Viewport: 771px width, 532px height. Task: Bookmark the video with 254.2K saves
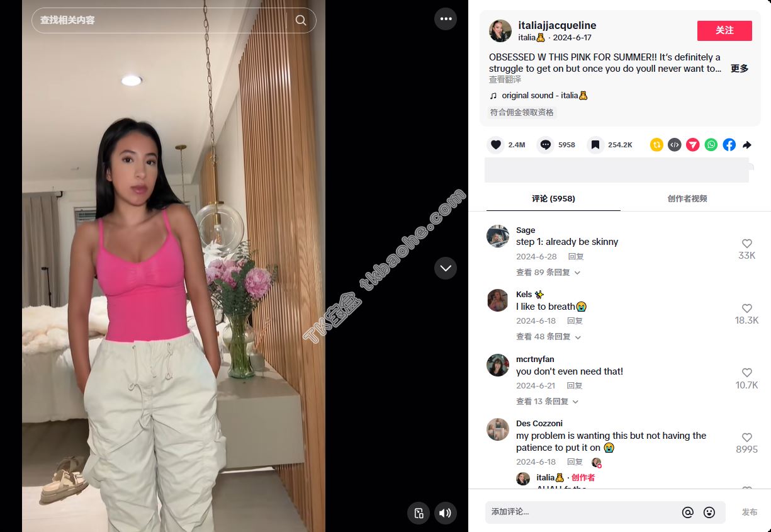pyautogui.click(x=595, y=145)
